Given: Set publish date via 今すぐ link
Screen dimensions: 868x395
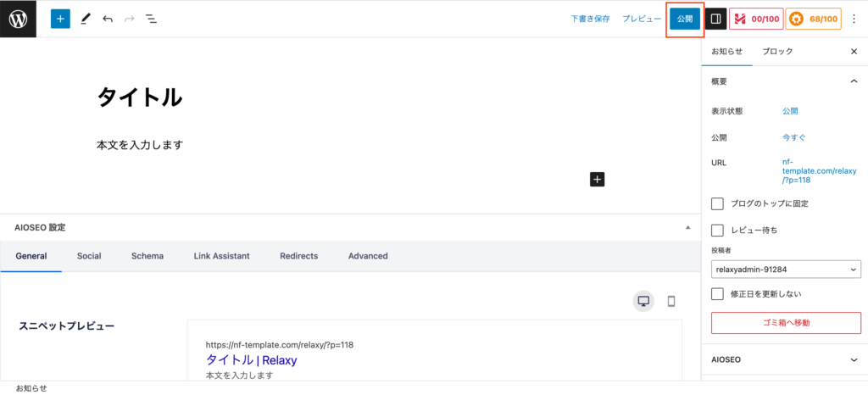Looking at the screenshot, I should coord(793,137).
